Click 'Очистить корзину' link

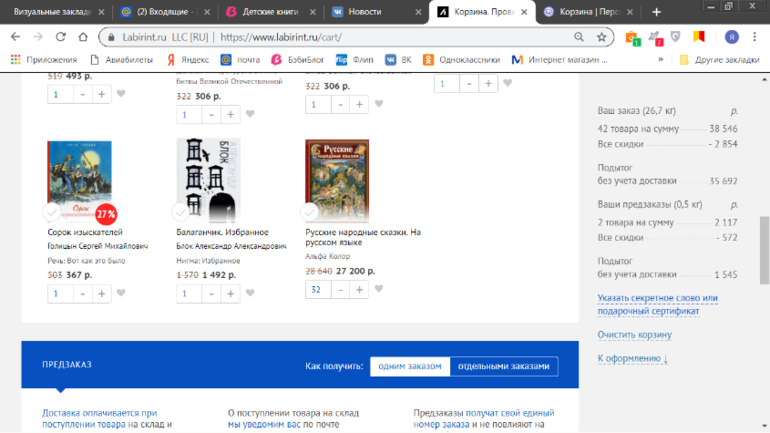(x=633, y=334)
